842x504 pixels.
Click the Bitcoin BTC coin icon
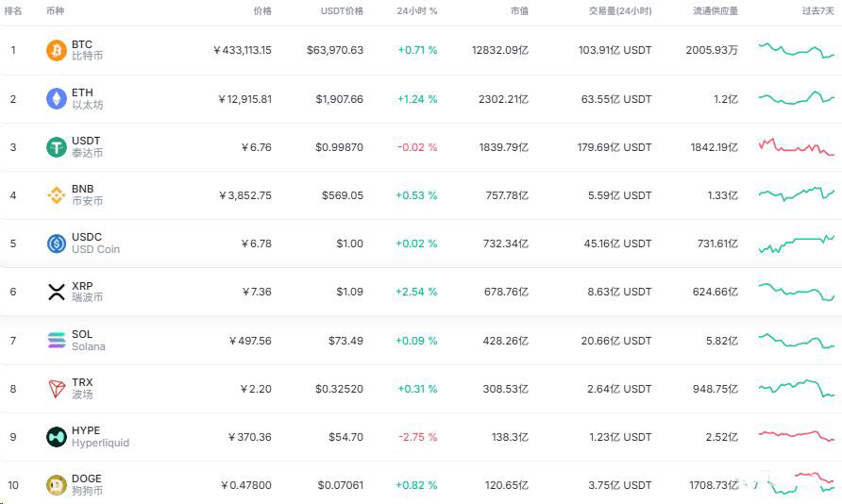pos(57,50)
